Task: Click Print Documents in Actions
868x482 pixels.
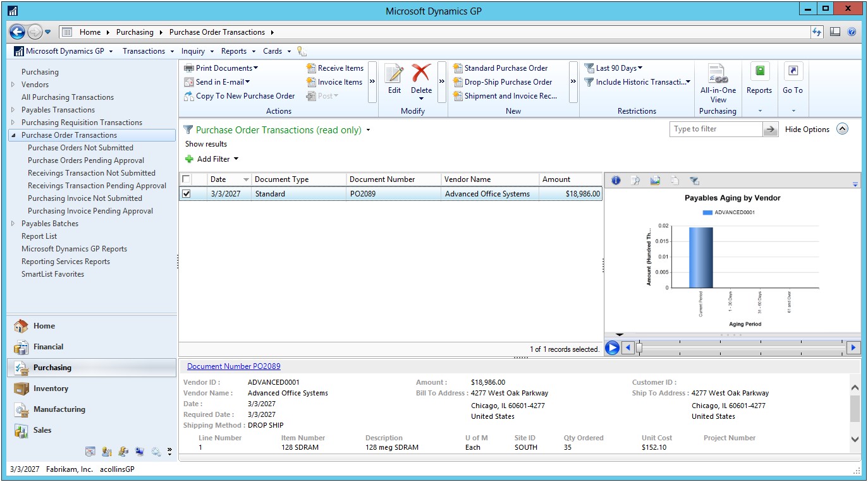Action: [x=221, y=68]
